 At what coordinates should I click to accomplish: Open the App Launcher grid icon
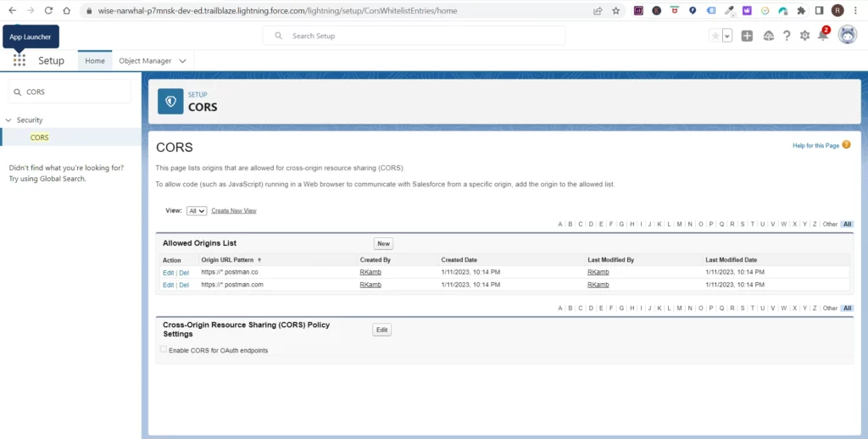tap(19, 60)
